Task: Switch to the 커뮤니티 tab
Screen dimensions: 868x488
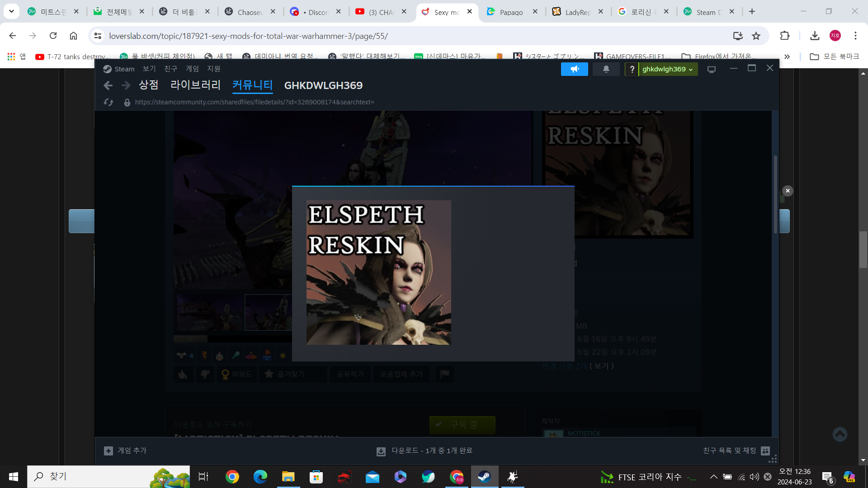Action: click(x=252, y=85)
